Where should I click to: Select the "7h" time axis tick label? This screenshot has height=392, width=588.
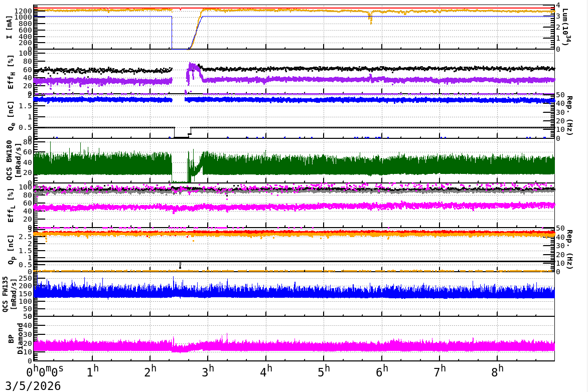(439, 371)
